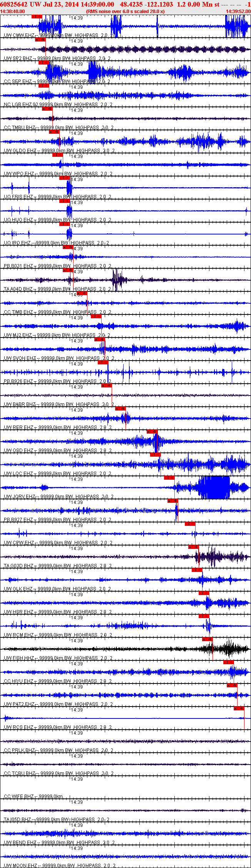Click the pick marker on the CC TIMB trace
The width and height of the screenshot is (251, 868).
[x=82, y=293]
